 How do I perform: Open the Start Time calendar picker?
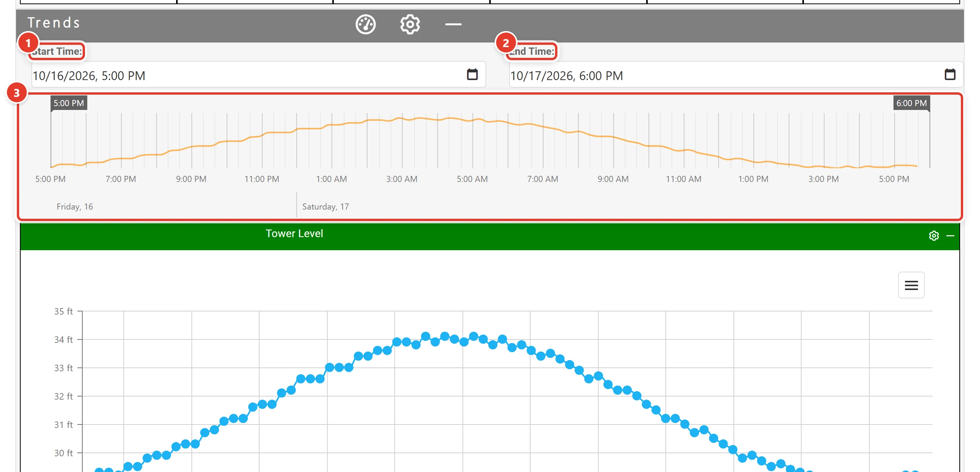[472, 74]
